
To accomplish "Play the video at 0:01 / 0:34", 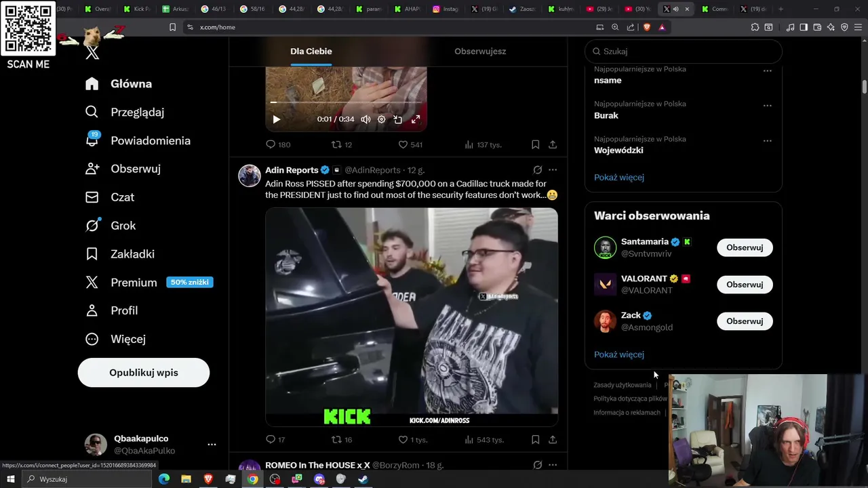I will point(276,119).
